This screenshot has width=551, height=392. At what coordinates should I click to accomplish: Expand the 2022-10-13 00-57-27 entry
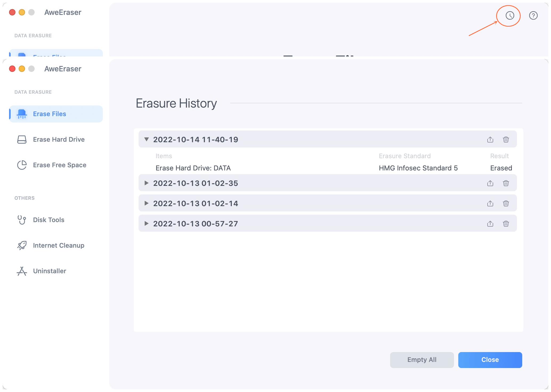(x=146, y=223)
